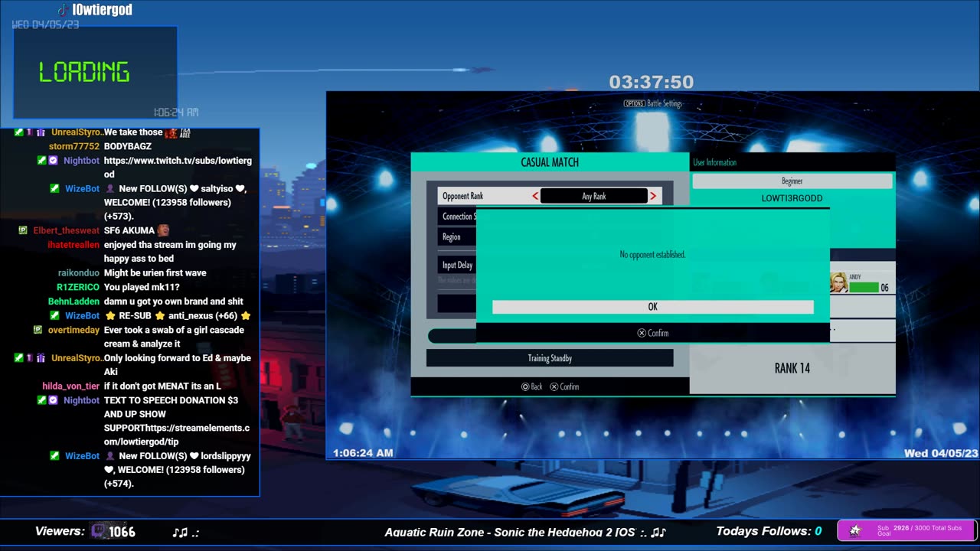
Task: Click the Todays Follows counter
Action: point(769,531)
